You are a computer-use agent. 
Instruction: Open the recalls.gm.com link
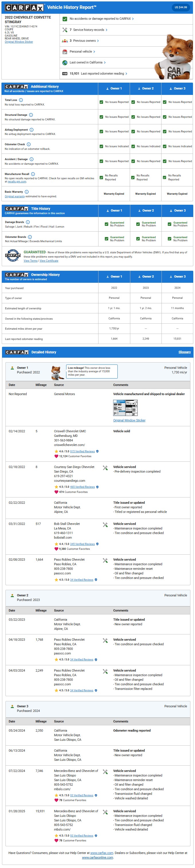[17, 182]
